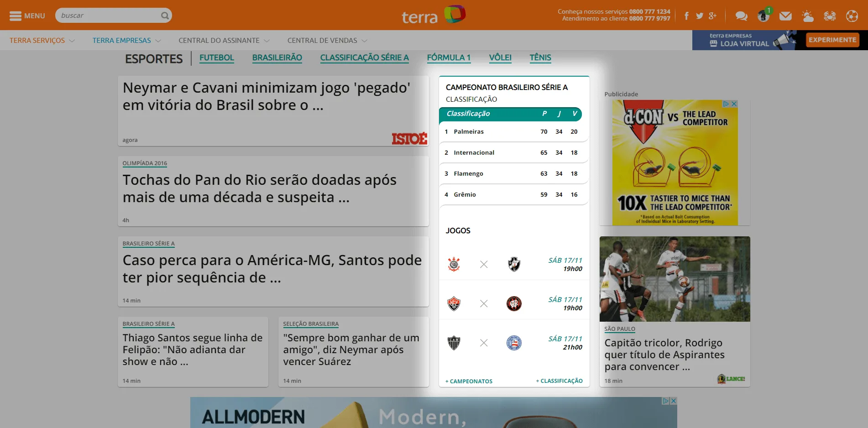Open the horoscope crab icon
This screenshot has height=428, width=868.
(830, 16)
